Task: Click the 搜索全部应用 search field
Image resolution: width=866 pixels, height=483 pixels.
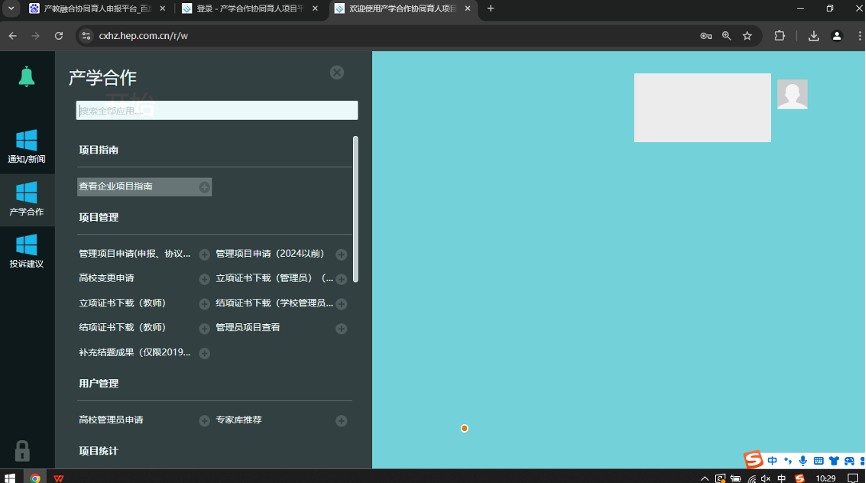Action: tap(217, 111)
